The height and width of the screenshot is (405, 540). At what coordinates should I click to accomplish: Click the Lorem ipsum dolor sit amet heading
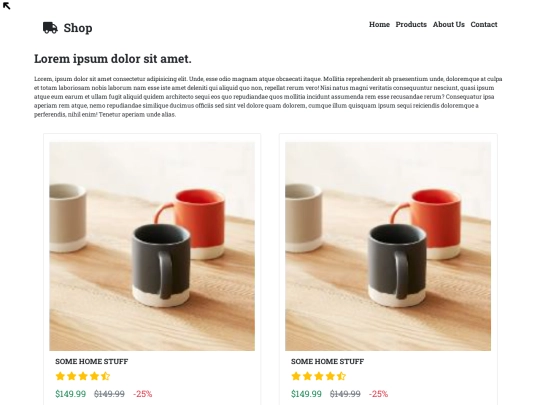(113, 59)
